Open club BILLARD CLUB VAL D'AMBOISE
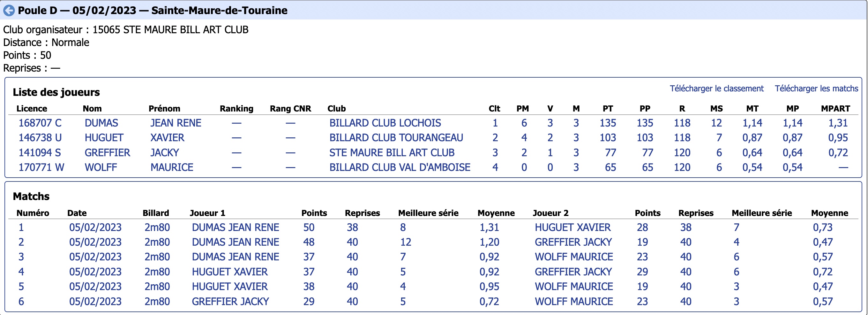Image resolution: width=868 pixels, height=315 pixels. 400,167
